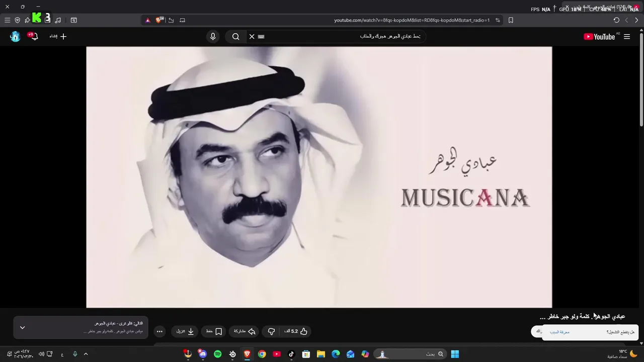Screen dimensions: 644x362
Task: Open Spotify from the taskbar
Action: click(217, 354)
